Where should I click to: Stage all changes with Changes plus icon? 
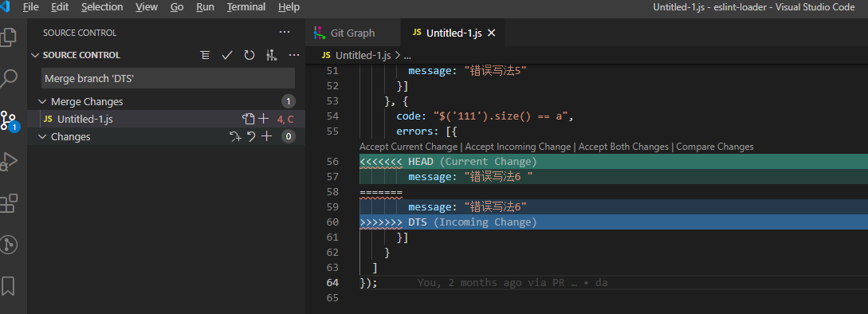(x=267, y=136)
